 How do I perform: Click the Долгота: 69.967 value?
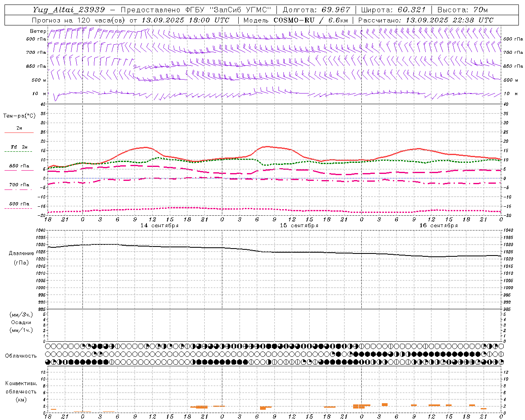[x=317, y=10]
